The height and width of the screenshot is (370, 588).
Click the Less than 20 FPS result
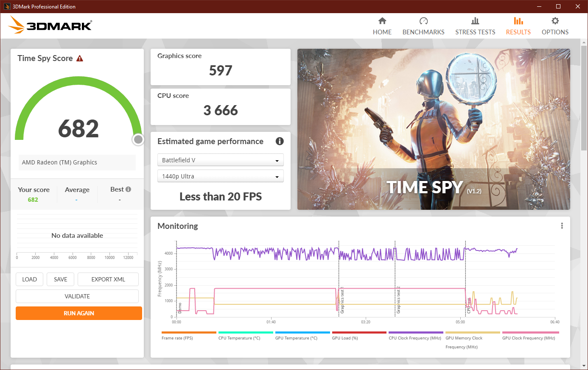(221, 197)
